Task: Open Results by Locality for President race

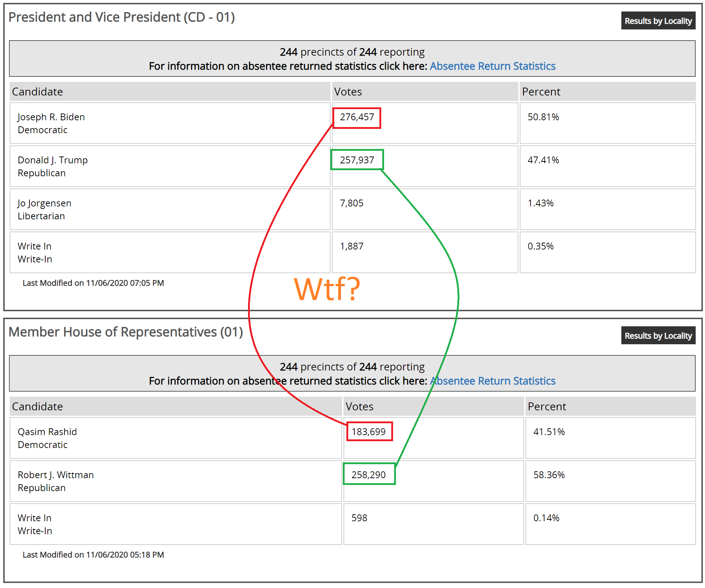Action: tap(658, 21)
